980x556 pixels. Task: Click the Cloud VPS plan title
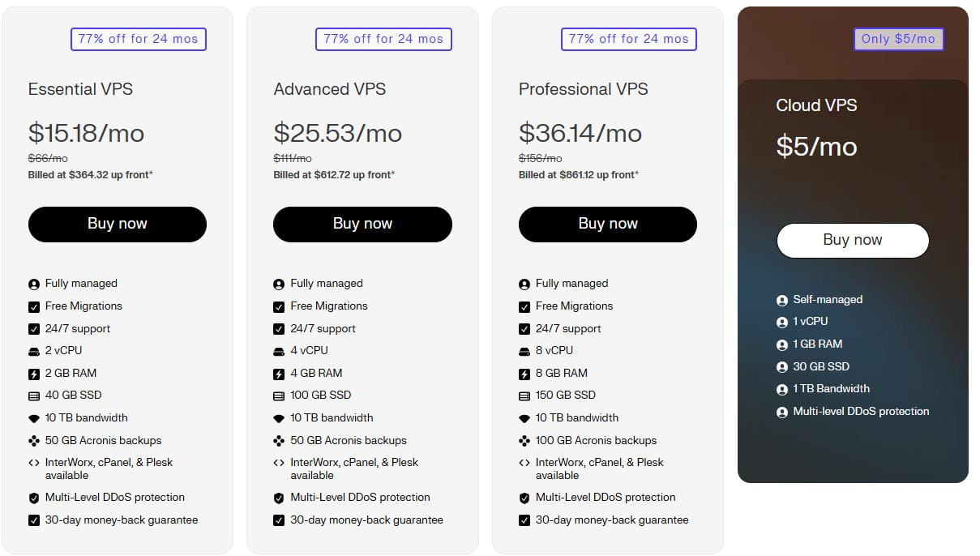(816, 105)
